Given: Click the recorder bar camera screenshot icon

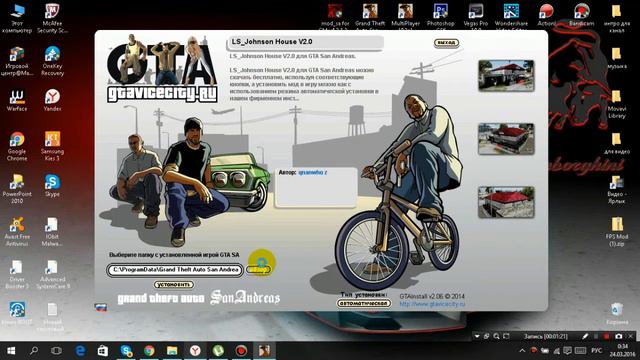Looking at the screenshot, I should (619, 336).
